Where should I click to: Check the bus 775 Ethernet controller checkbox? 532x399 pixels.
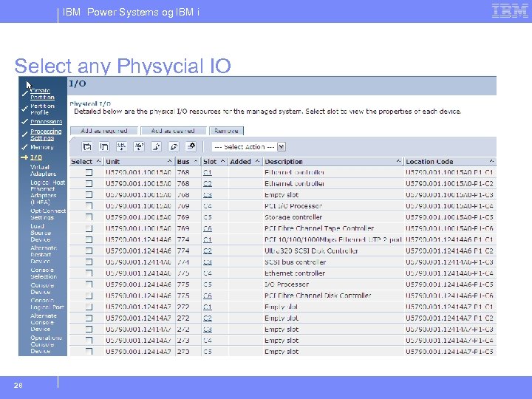[89, 273]
